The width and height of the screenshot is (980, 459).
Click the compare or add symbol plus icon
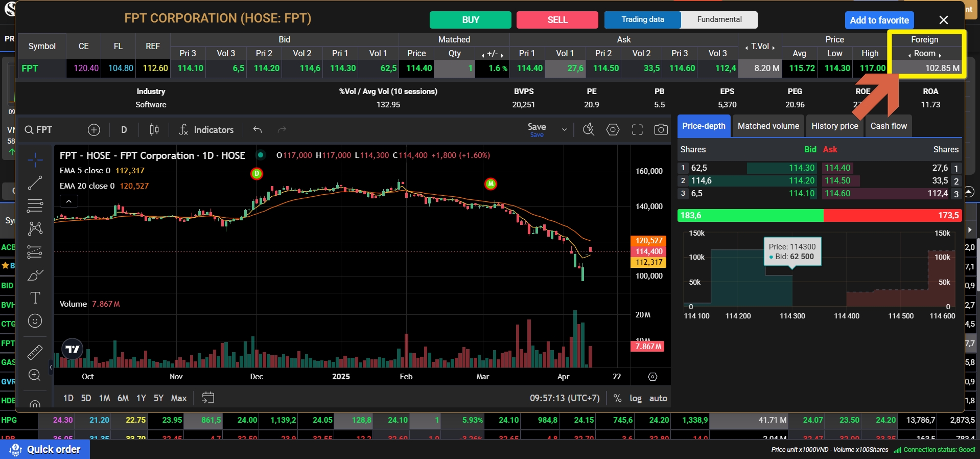coord(94,130)
